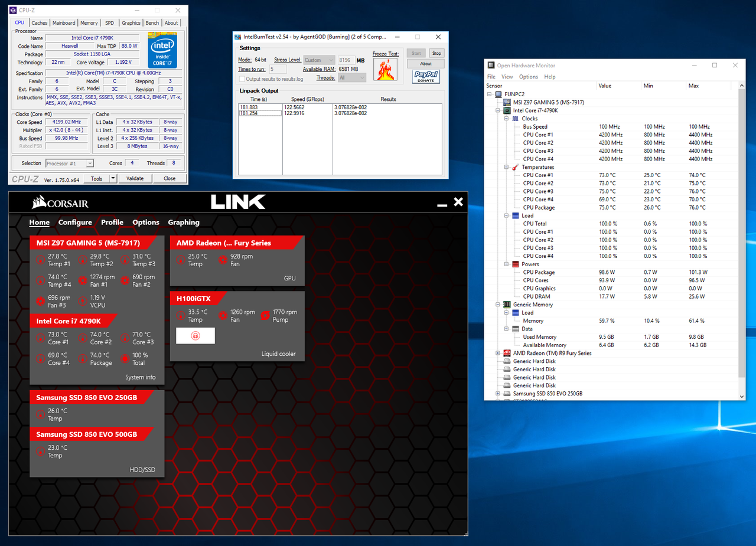The width and height of the screenshot is (756, 546).
Task: Open the Configure tab in Corsair Link
Action: coord(75,223)
